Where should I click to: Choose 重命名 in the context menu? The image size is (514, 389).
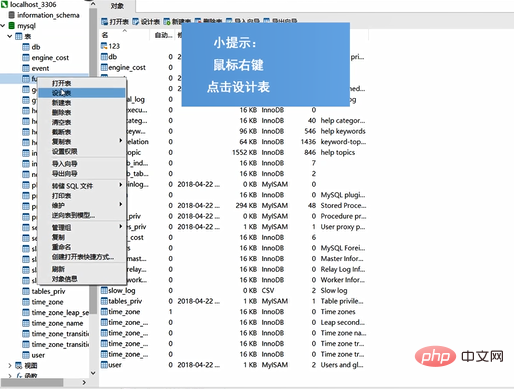(x=82, y=247)
